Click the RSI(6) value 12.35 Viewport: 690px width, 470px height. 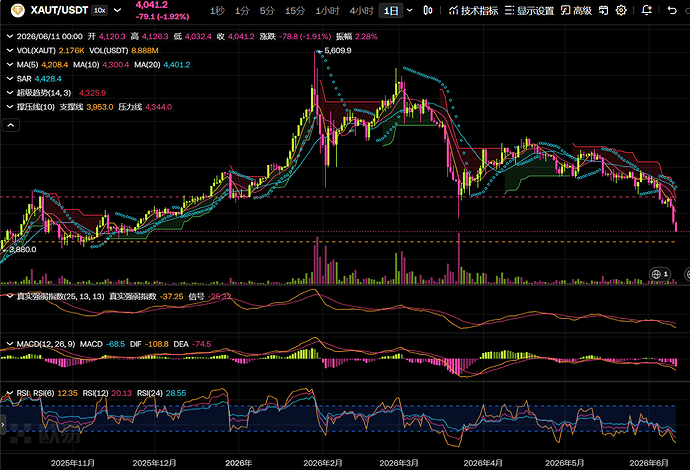pyautogui.click(x=67, y=393)
